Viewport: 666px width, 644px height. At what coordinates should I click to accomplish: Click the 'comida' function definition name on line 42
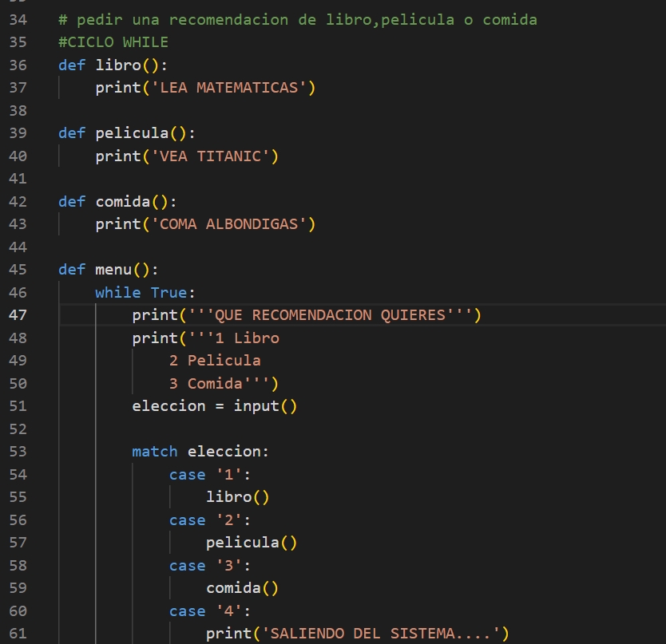pos(123,202)
